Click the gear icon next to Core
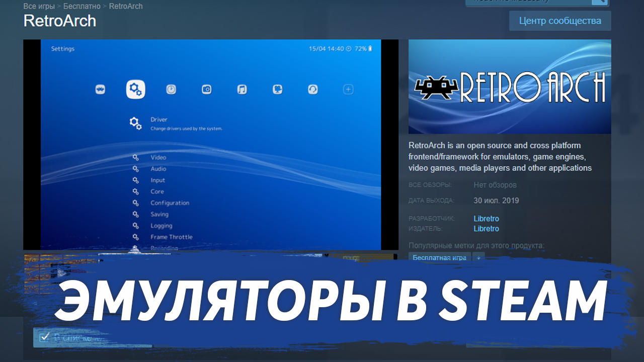 click(135, 192)
